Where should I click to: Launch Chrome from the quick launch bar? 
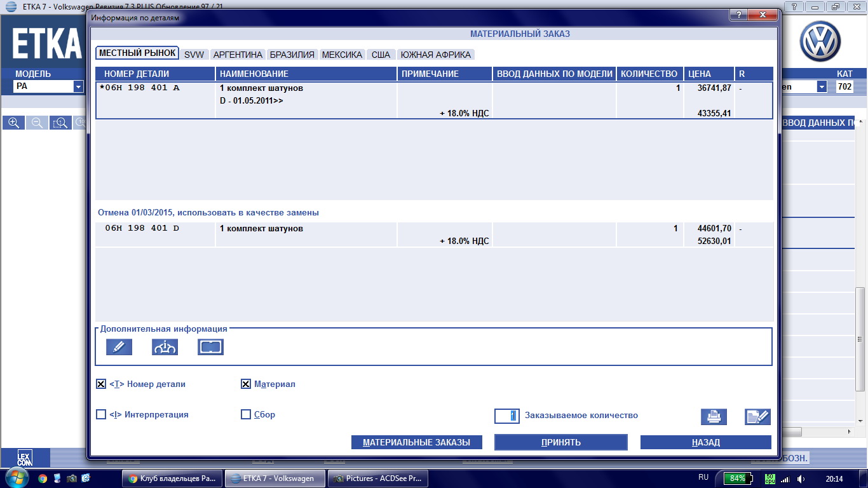43,478
